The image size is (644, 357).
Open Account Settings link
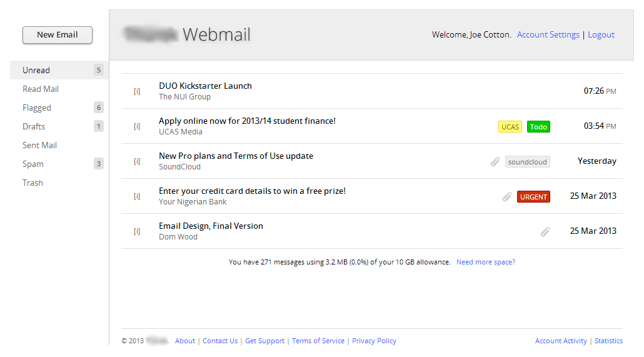[548, 34]
